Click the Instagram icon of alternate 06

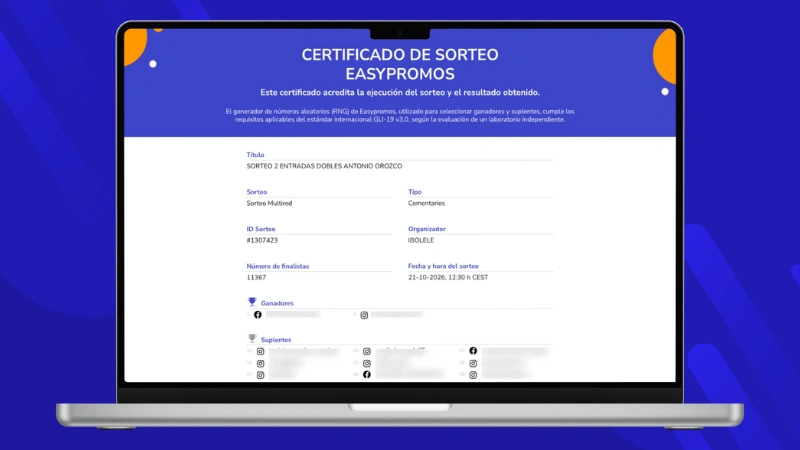click(473, 364)
